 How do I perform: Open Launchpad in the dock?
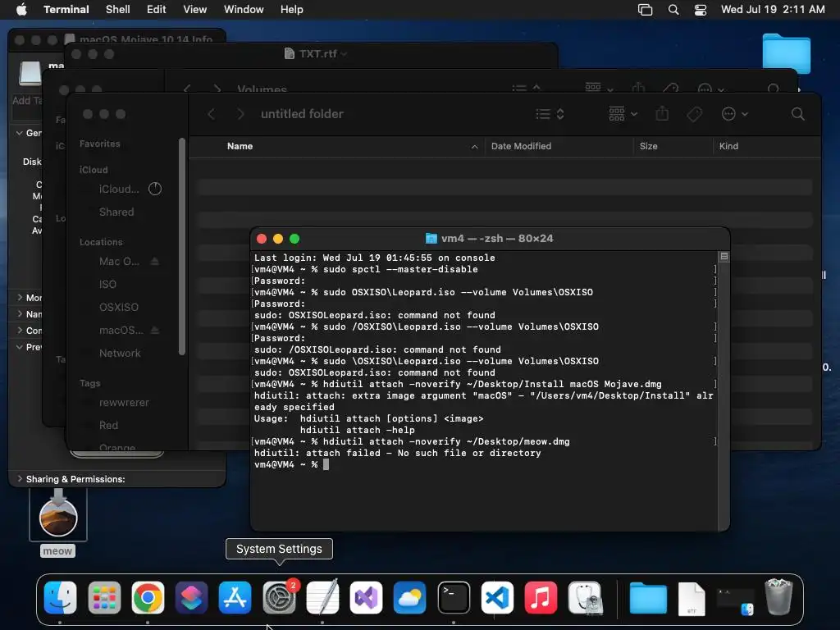pyautogui.click(x=104, y=597)
